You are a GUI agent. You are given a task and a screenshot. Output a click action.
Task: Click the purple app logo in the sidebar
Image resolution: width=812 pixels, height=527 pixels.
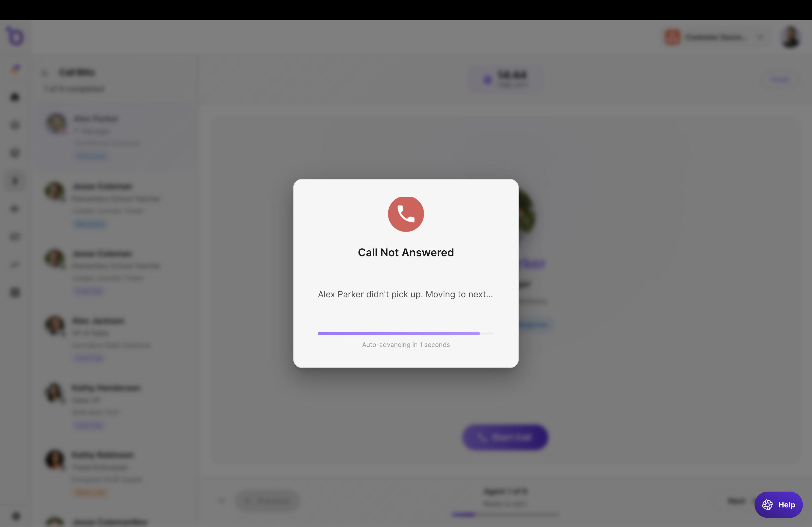[x=15, y=36]
